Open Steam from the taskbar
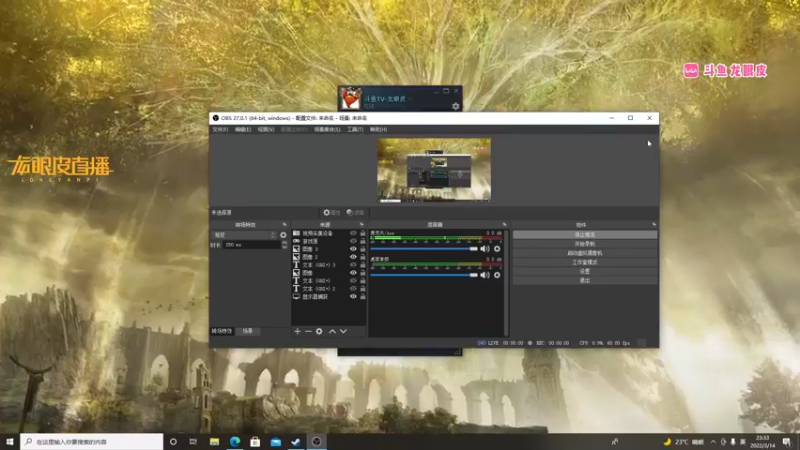 point(295,442)
